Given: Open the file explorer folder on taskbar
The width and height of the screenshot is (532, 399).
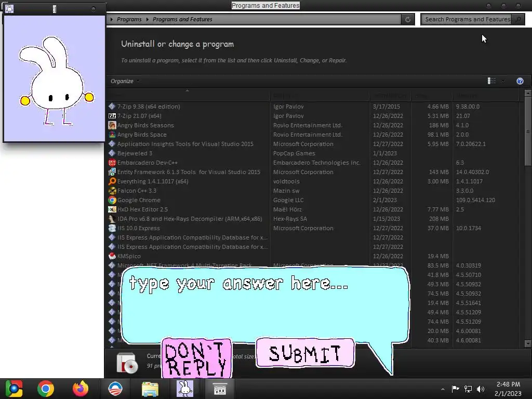Looking at the screenshot, I should tap(150, 389).
